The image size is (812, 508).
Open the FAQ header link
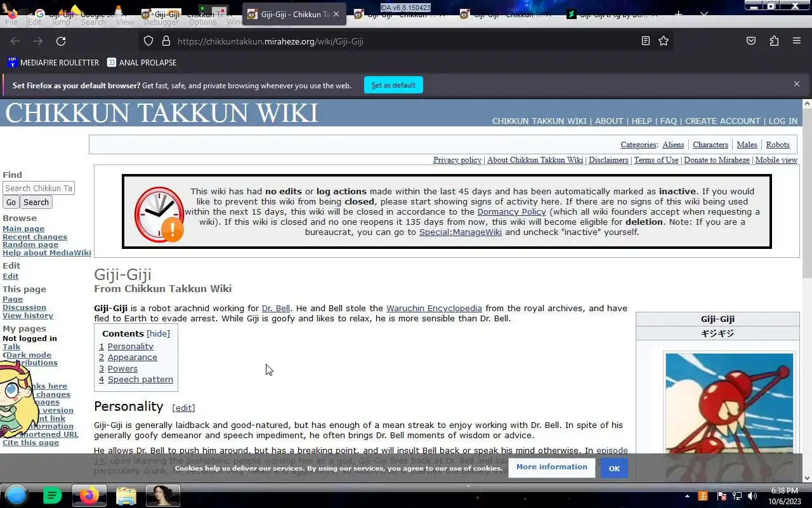click(x=669, y=121)
